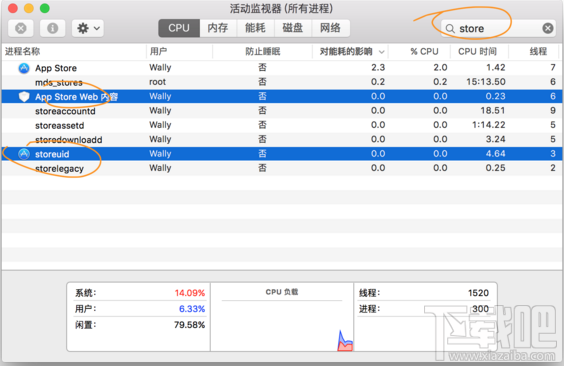Switch to the 磁盘 tab

point(293,28)
